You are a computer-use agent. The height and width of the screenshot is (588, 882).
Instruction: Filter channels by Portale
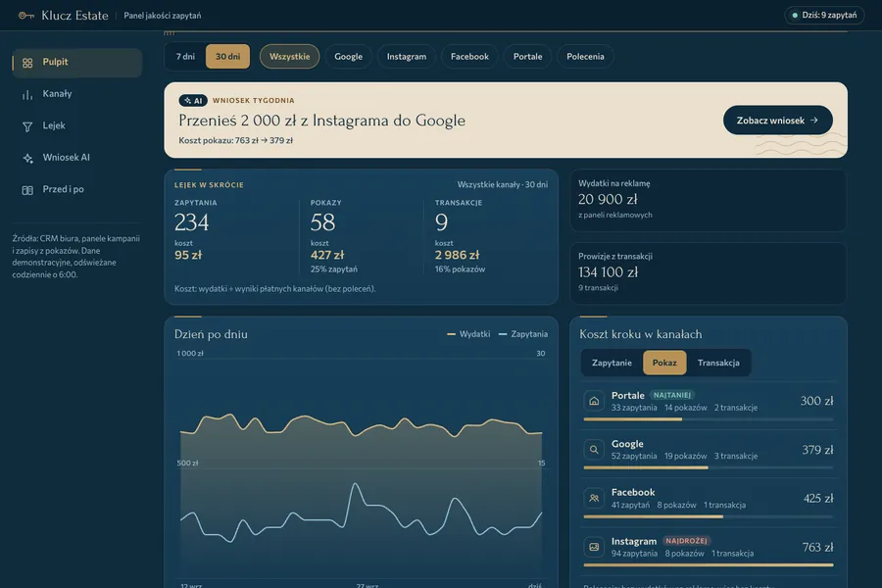527,56
